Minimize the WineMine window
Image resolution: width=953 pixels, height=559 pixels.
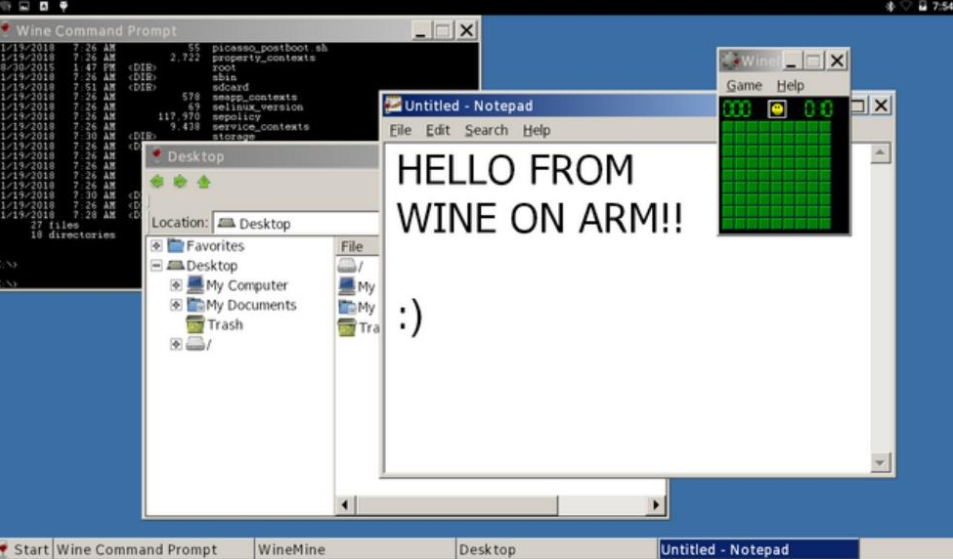point(791,60)
